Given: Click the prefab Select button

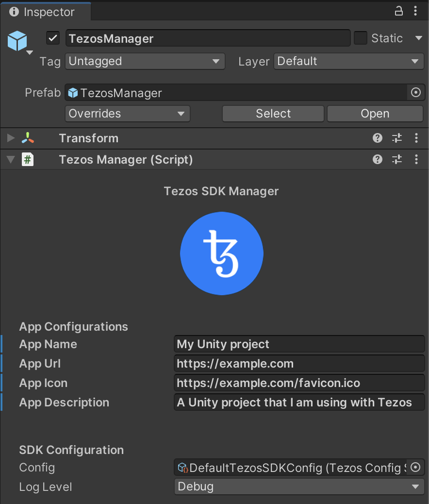Looking at the screenshot, I should 273,114.
